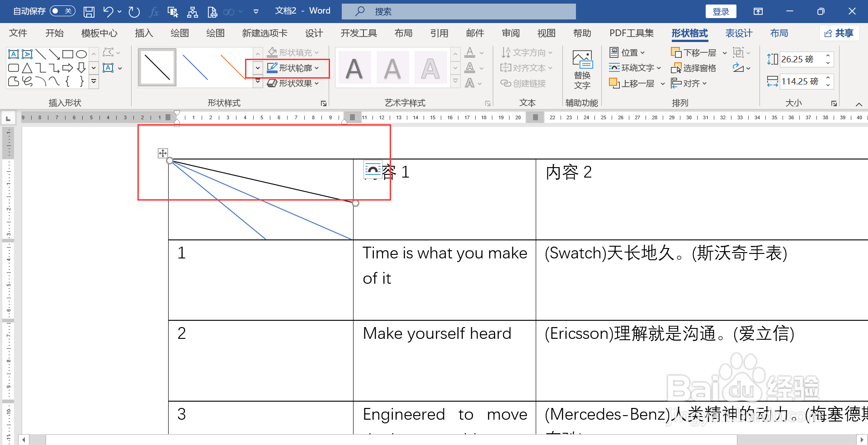
Task: Choose the orange line shape style
Action: (232, 68)
